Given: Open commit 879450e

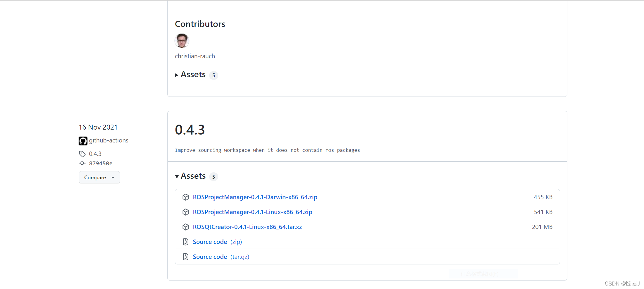Looking at the screenshot, I should point(101,164).
